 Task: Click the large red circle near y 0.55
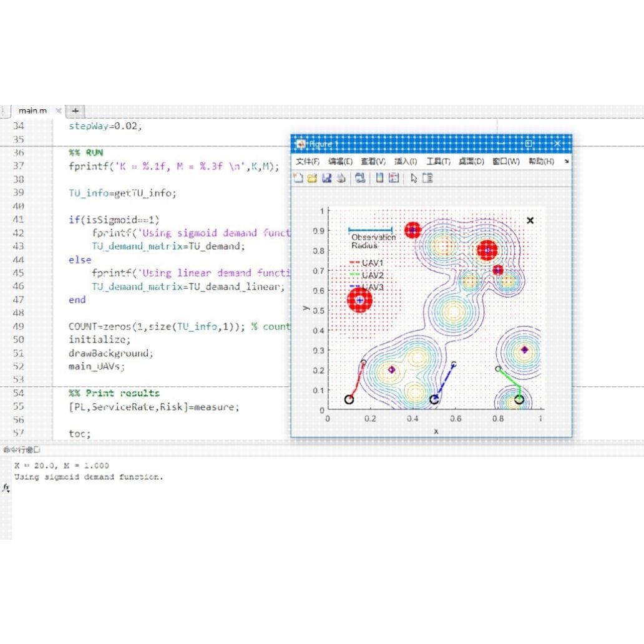[x=360, y=300]
